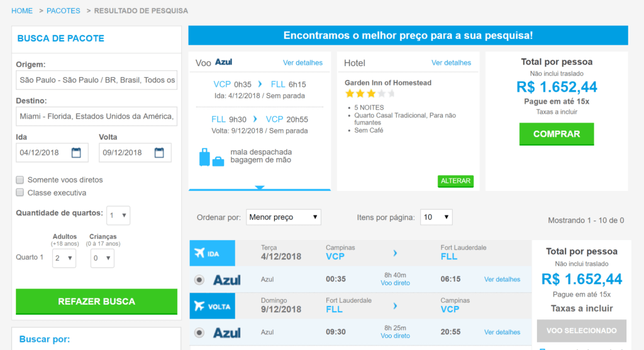
Task: Click the VOLTA flight segment label
Action: [213, 305]
